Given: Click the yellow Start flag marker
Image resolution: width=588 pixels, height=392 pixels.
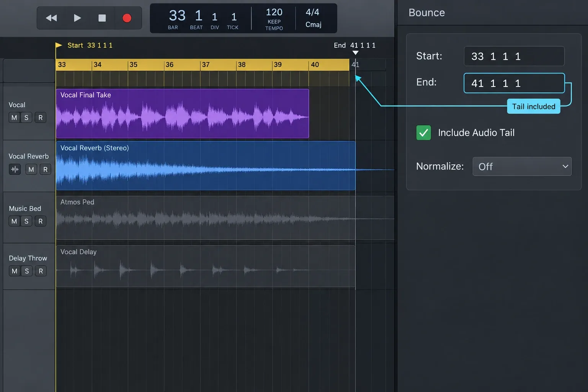Looking at the screenshot, I should (59, 45).
